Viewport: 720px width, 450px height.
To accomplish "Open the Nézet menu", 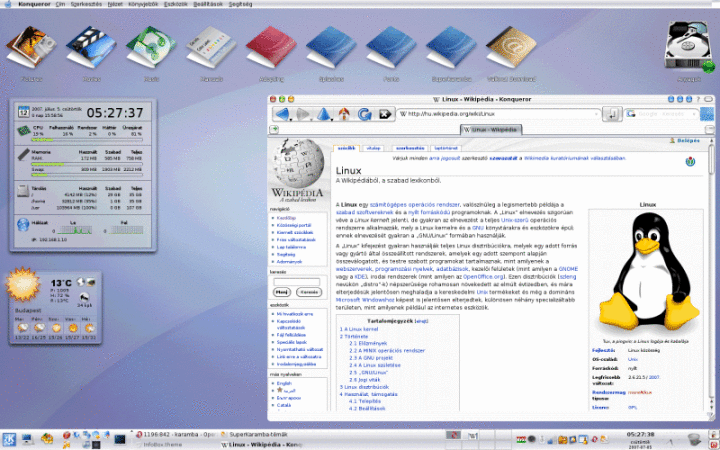I will click(115, 4).
